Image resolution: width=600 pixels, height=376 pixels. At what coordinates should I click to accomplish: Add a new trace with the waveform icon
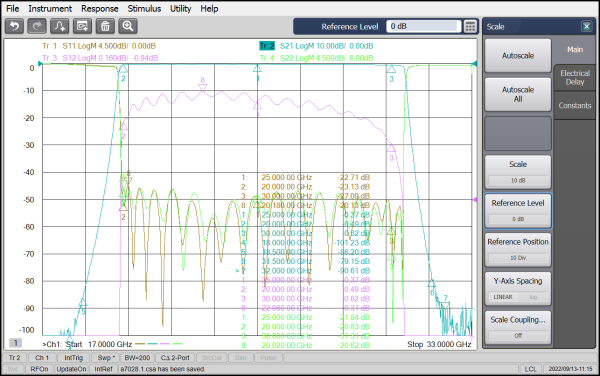60,26
